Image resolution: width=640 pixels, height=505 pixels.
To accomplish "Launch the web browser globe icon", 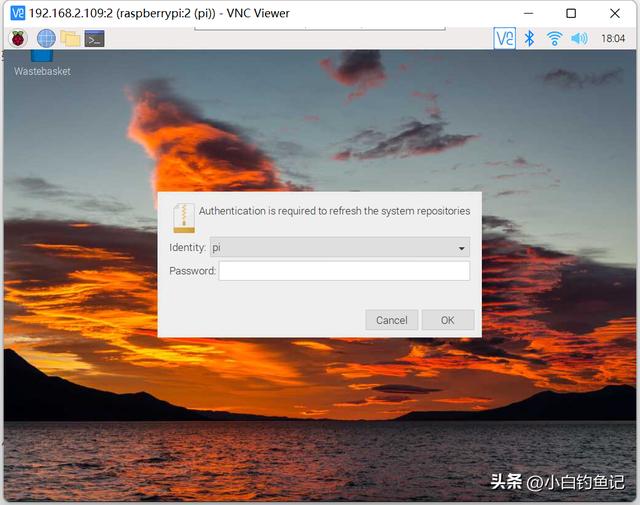I will coord(46,39).
